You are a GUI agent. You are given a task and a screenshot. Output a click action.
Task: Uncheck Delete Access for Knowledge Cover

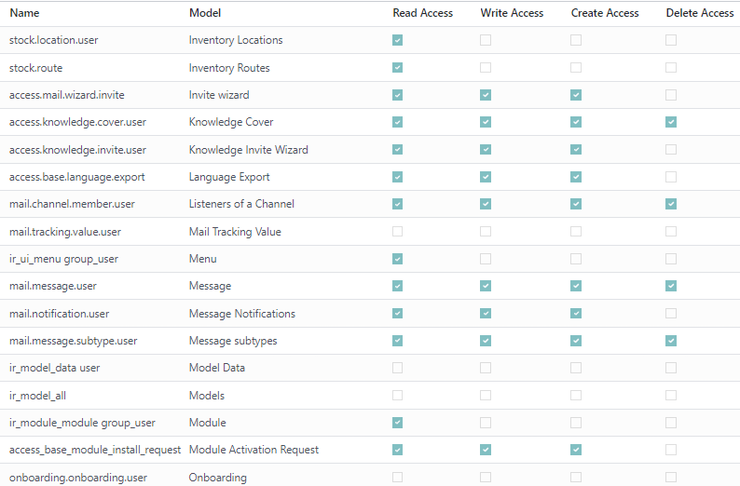tap(671, 122)
